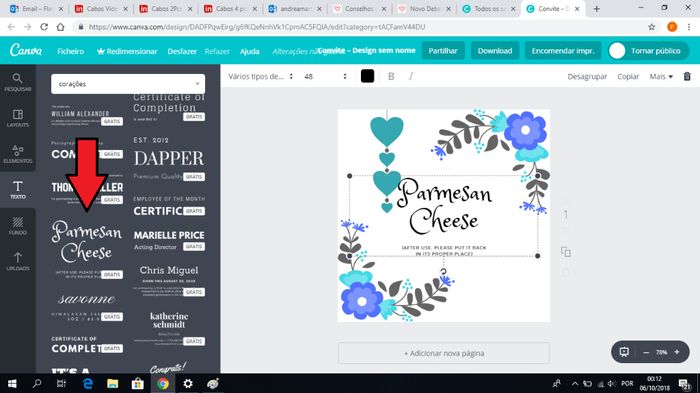
Task: Switch to the Email browser tab
Action: (x=37, y=8)
